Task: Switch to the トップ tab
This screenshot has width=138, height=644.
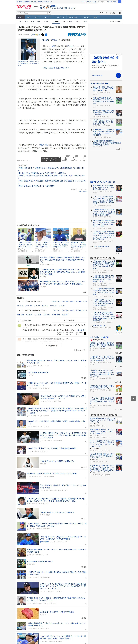Action: coord(20,17)
